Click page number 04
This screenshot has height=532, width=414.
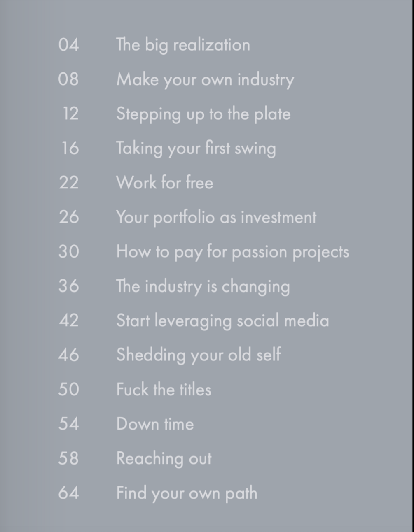tap(68, 45)
